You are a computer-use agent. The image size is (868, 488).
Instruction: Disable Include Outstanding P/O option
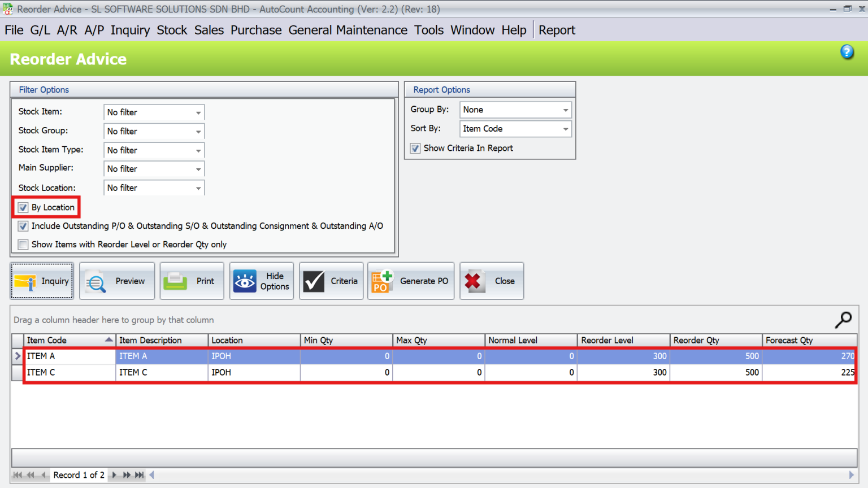(23, 226)
